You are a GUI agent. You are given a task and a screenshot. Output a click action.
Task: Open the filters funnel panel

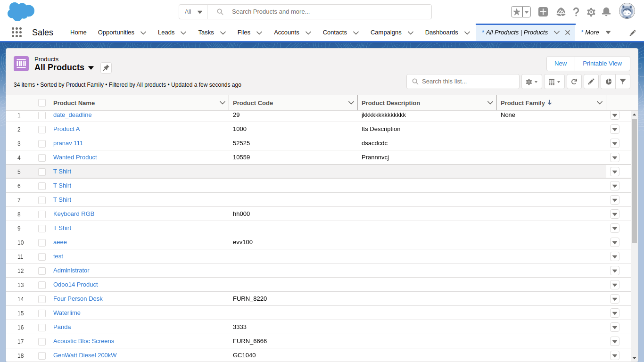623,82
